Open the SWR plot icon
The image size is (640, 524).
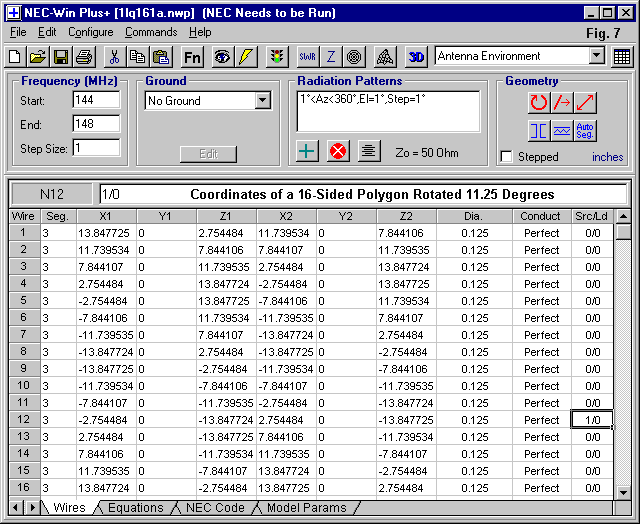pyautogui.click(x=307, y=57)
